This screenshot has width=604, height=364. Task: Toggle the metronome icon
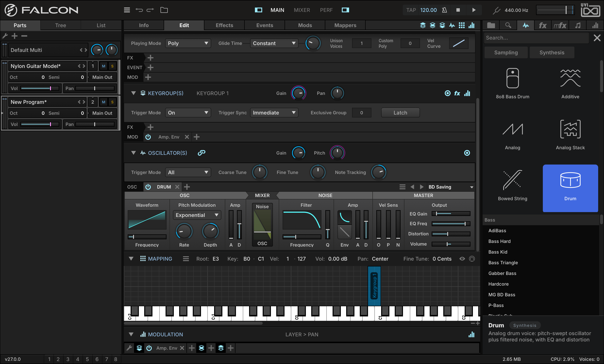coord(444,10)
